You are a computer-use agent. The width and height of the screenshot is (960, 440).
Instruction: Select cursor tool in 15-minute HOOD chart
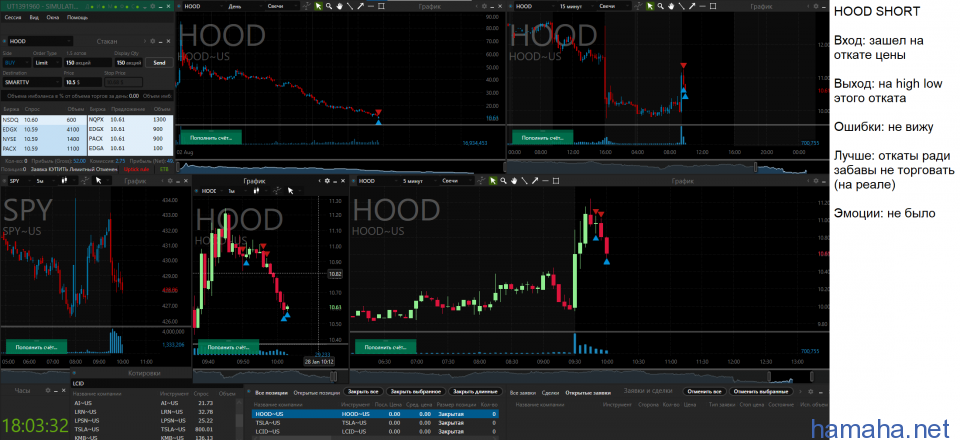[x=650, y=6]
